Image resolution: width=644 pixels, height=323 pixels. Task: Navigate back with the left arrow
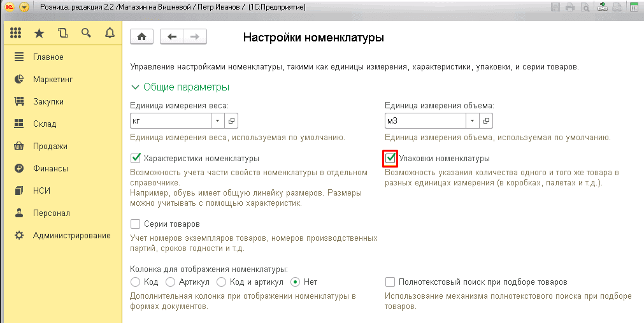pyautogui.click(x=171, y=37)
